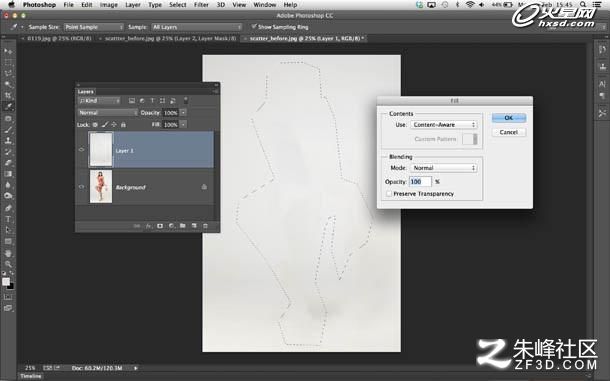This screenshot has width=610, height=381.
Task: Open Sample Size Point Sample dropdown
Action: (x=93, y=27)
